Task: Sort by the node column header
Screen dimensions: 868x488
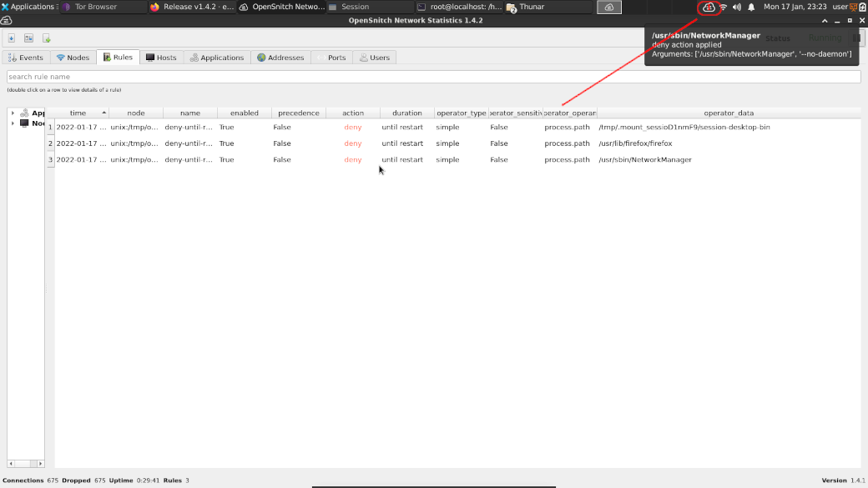Action: 135,113
